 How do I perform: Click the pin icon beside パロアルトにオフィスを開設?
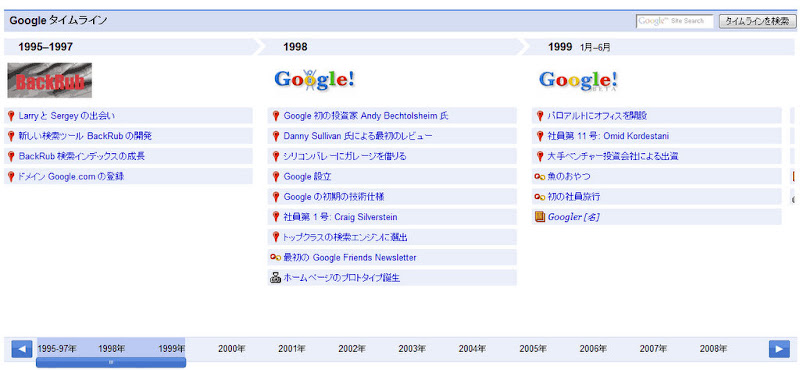540,116
